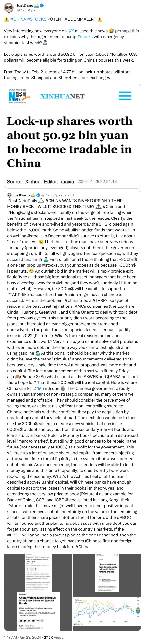Click JustDario's profile avatar at top

[x=9, y=8]
